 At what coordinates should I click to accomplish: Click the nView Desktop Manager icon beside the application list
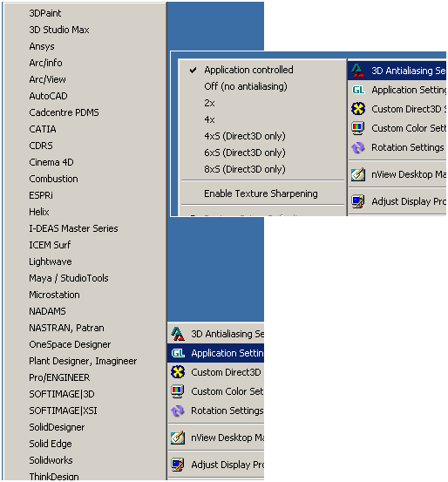pos(178,438)
